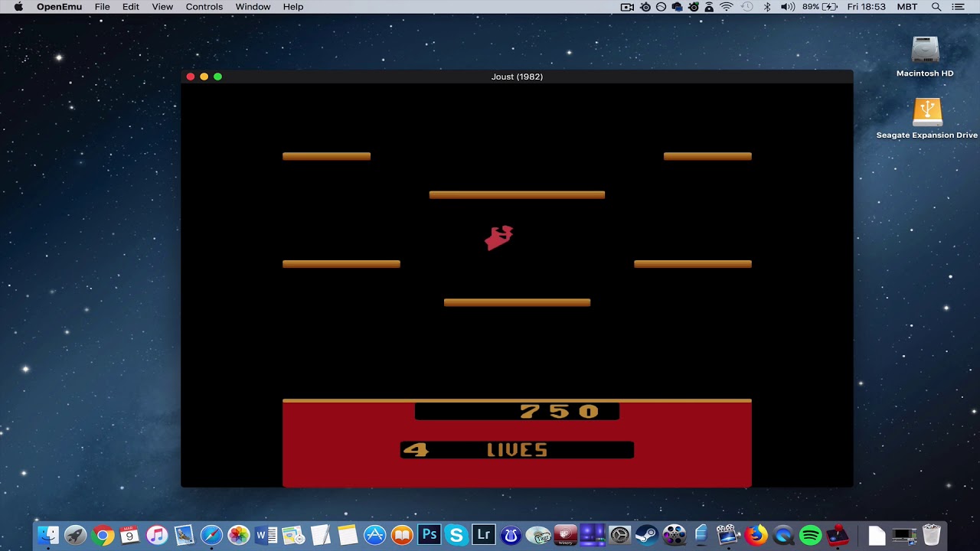Click the green zoom button of Joust window
The image size is (980, 551).
pyautogui.click(x=217, y=77)
